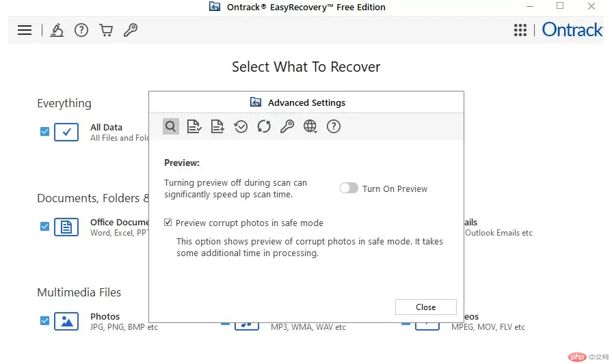Click the Photos picture tile icon

(x=66, y=321)
